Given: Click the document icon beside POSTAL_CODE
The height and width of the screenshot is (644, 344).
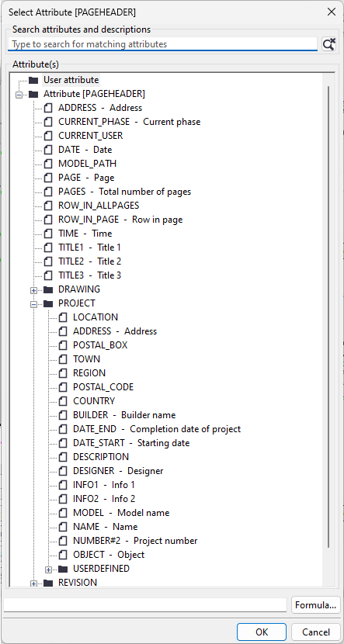Looking at the screenshot, I should point(63,387).
